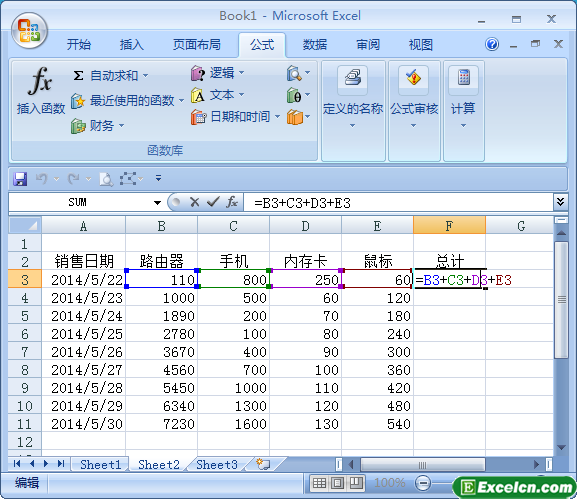
Task: Open Excel Help question mark icon
Action: coord(492,45)
